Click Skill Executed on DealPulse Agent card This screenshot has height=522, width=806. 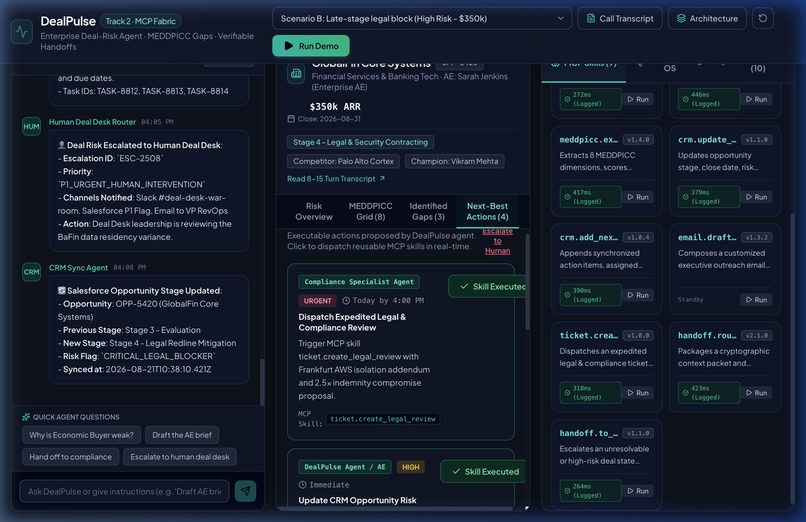point(484,471)
